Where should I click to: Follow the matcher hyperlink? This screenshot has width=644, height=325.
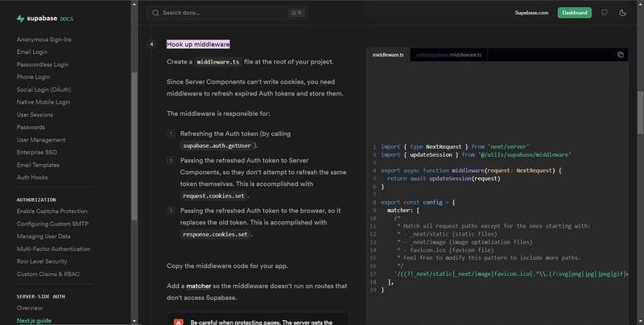[198, 286]
